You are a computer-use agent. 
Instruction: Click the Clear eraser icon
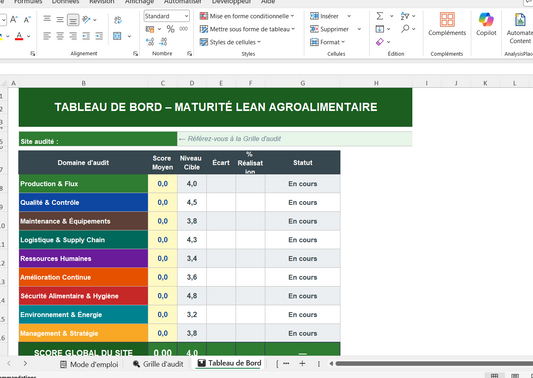pos(380,42)
